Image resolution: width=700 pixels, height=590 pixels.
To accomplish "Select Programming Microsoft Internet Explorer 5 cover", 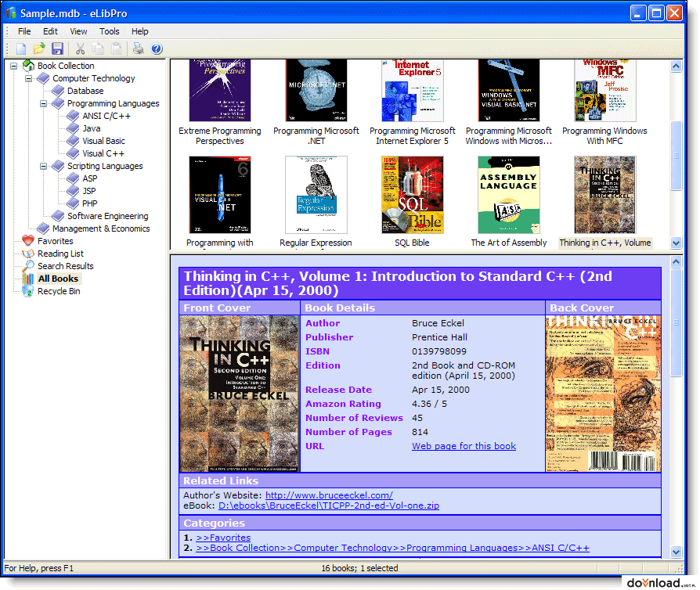I will click(x=413, y=91).
